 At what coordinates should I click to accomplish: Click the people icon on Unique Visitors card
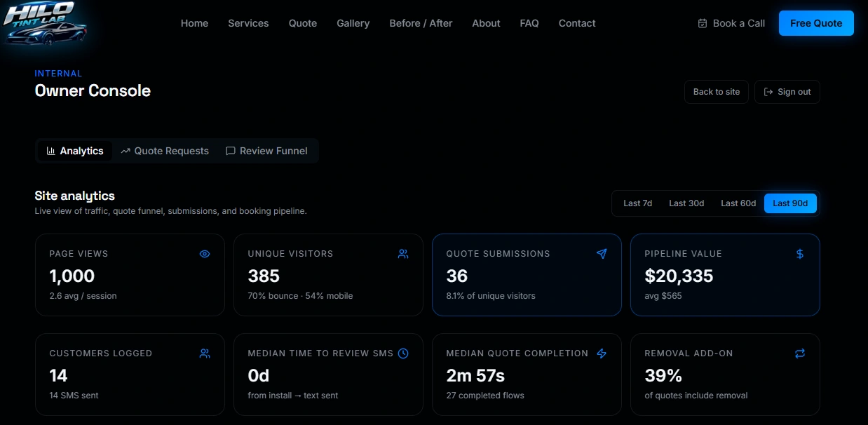[x=403, y=254]
